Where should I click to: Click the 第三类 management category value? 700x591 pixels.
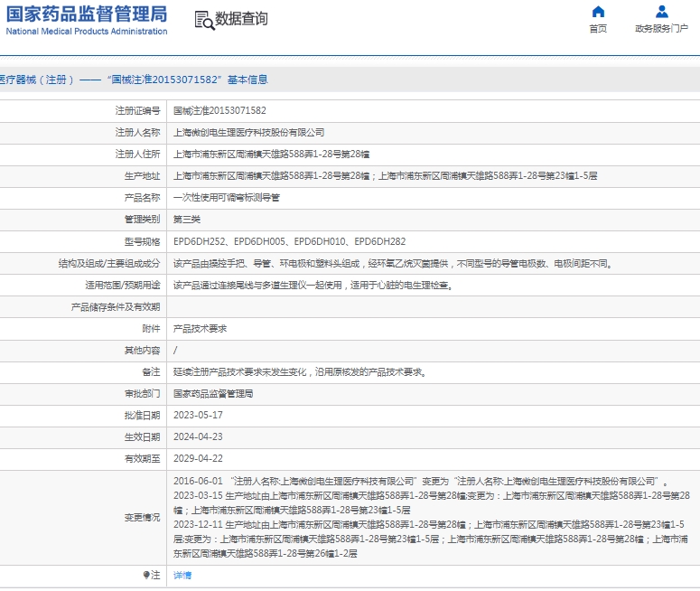point(187,220)
